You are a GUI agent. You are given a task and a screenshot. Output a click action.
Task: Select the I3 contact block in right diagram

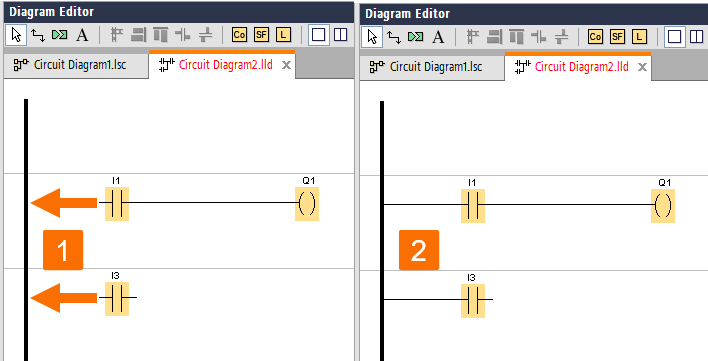(x=473, y=301)
